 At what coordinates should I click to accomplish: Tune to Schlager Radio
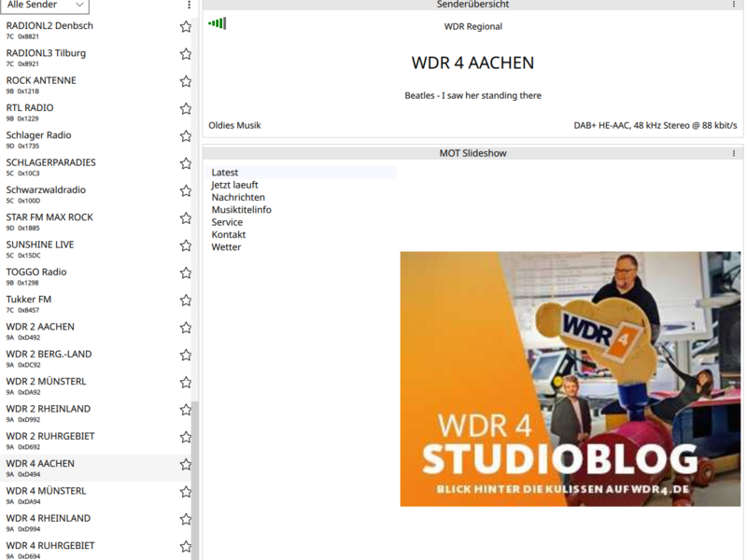95,139
